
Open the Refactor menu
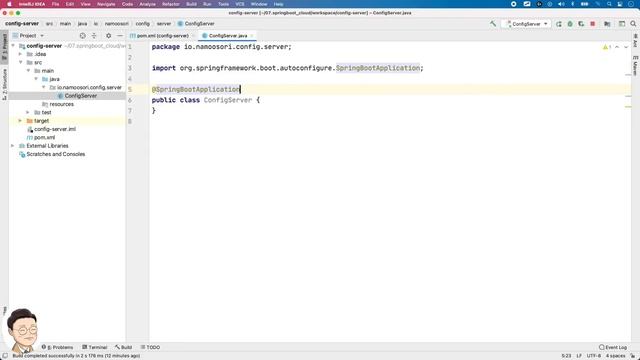[171, 4]
